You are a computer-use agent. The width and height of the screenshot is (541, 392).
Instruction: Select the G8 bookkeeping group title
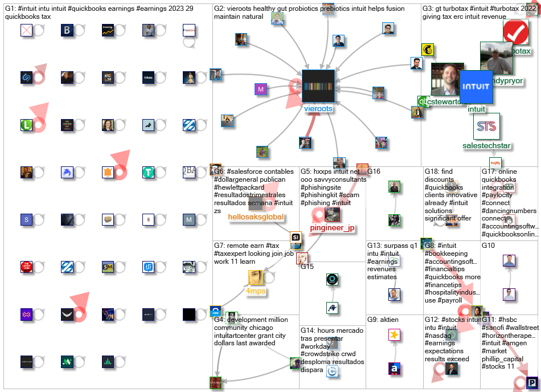pyautogui.click(x=452, y=273)
